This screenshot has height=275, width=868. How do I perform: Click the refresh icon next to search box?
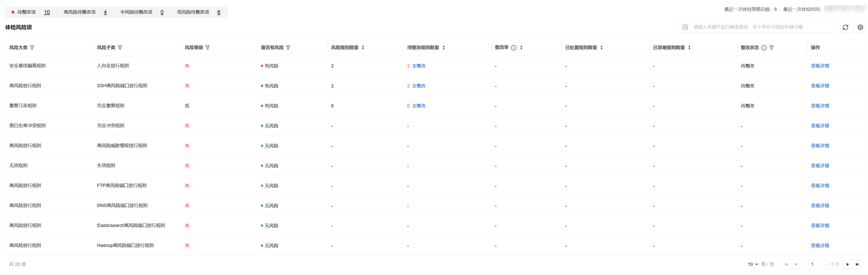click(x=845, y=27)
